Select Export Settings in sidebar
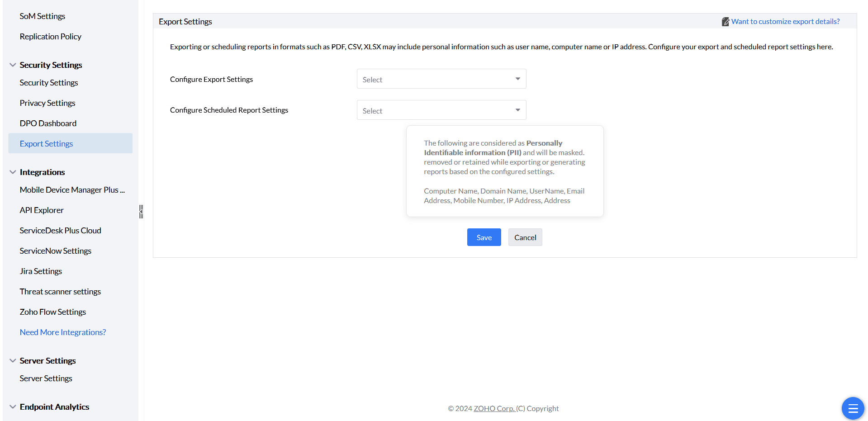This screenshot has width=868, height=421. 46,144
